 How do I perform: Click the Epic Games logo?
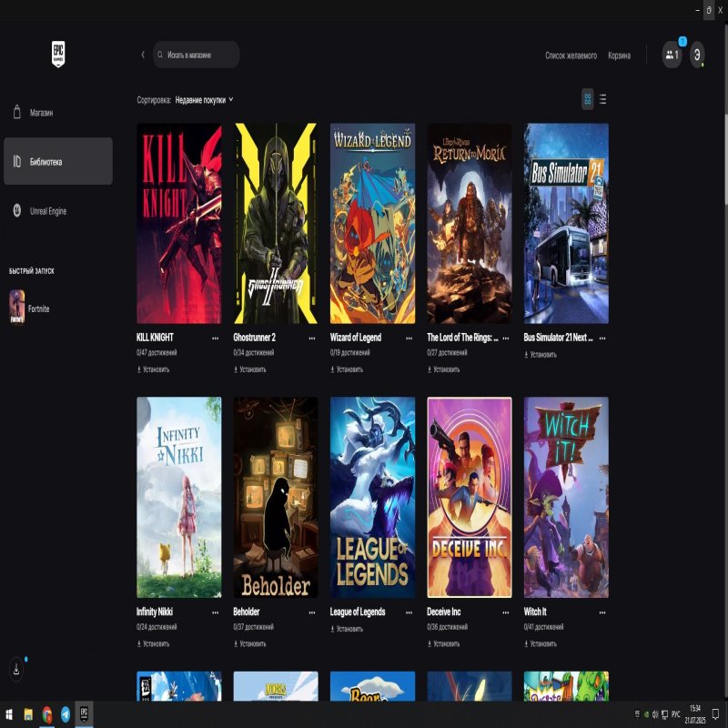tap(58, 54)
